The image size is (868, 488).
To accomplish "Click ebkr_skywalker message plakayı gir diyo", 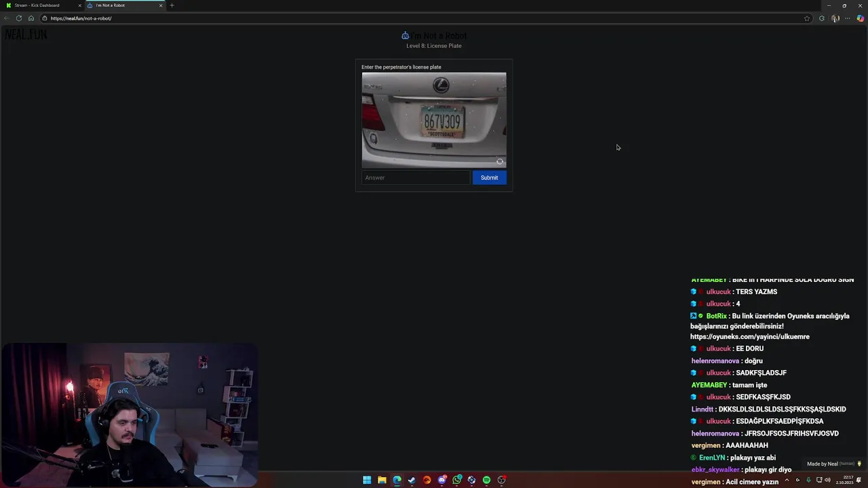I will pos(766,470).
